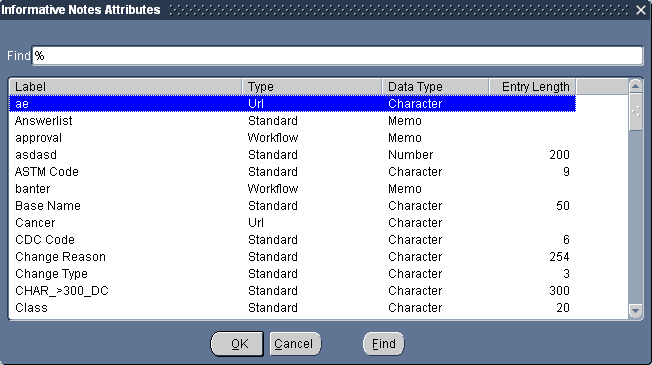The height and width of the screenshot is (365, 652).
Task: Click Entry Length 20 of Class
Action: 563,308
